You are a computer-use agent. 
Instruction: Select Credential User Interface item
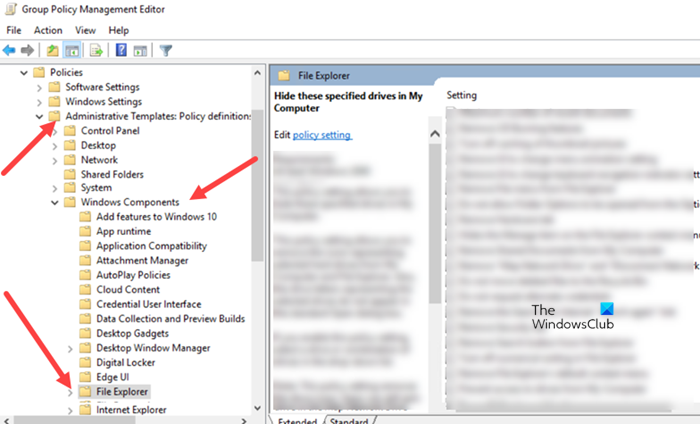(x=149, y=304)
